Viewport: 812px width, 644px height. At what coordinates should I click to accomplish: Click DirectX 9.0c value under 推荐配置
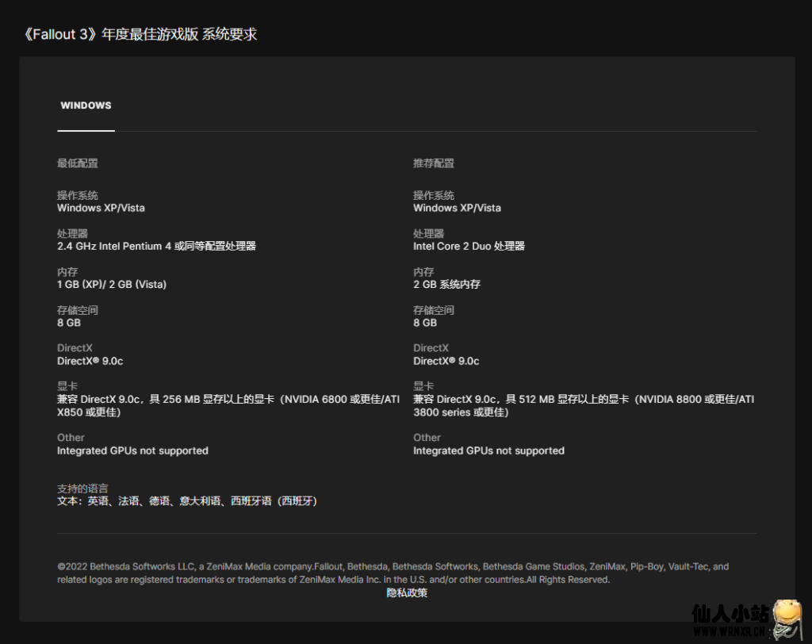pyautogui.click(x=446, y=361)
